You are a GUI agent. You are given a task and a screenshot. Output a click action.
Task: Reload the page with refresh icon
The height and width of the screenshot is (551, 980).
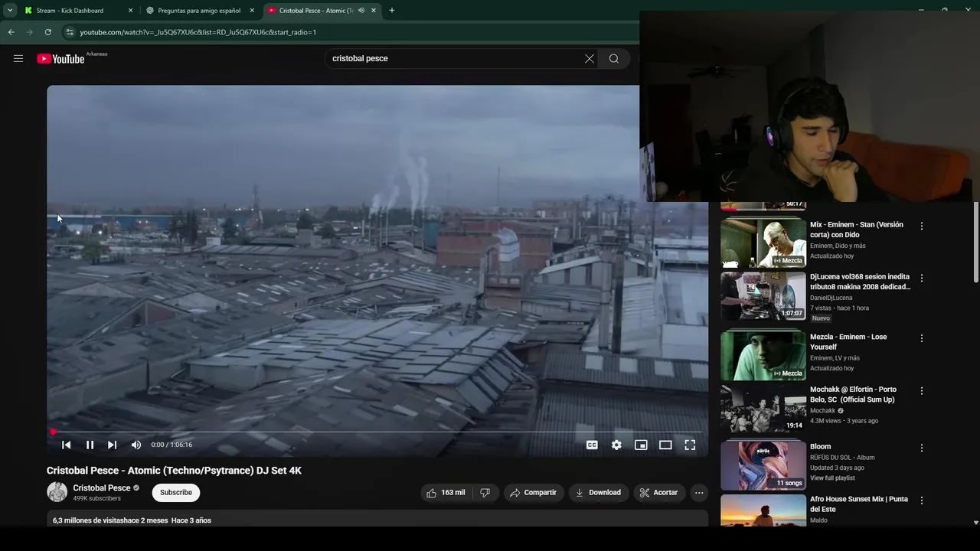click(47, 32)
